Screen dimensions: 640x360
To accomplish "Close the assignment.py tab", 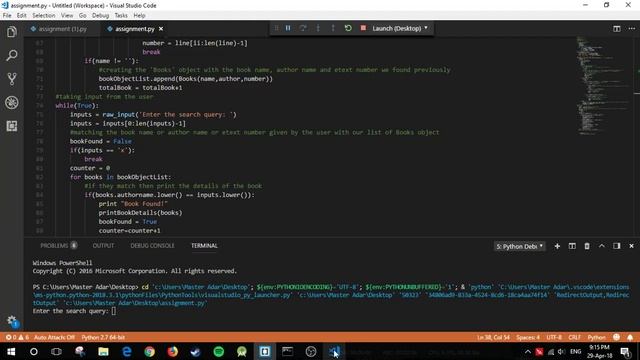I will 161,29.
